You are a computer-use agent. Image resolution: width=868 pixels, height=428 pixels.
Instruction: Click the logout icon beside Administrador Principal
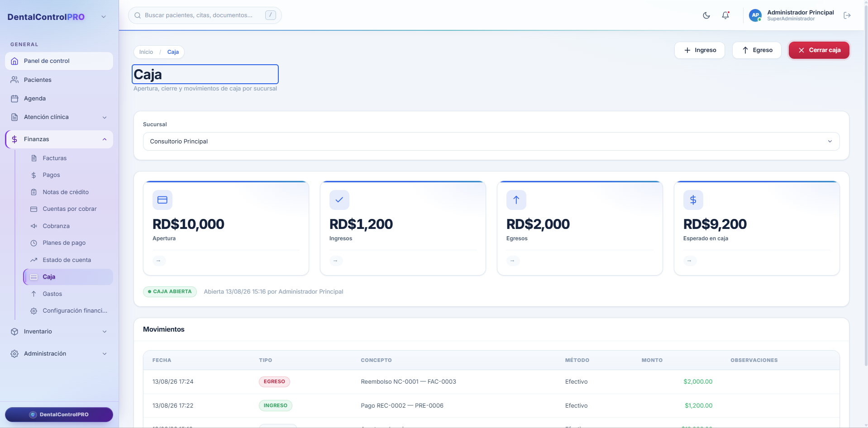pos(847,15)
